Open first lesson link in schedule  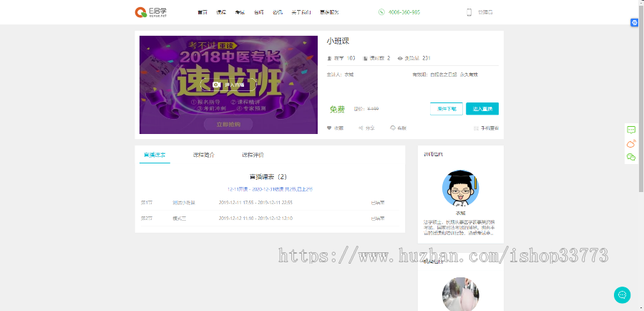[x=184, y=203]
